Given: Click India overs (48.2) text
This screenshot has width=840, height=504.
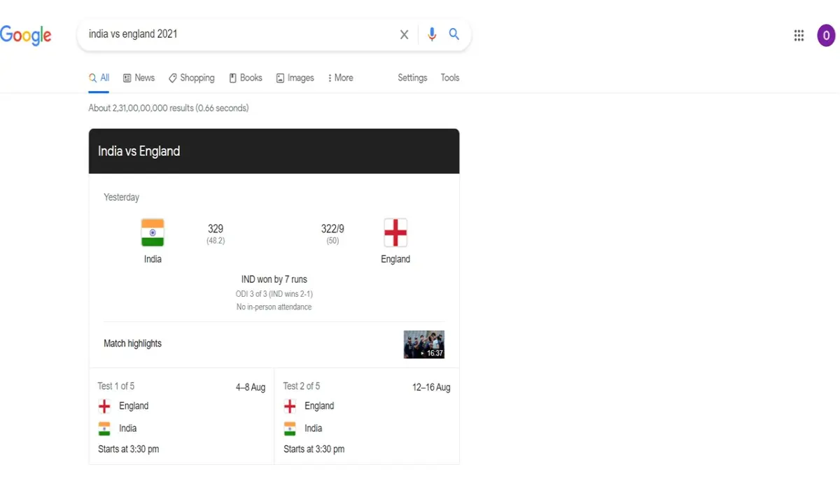Looking at the screenshot, I should tap(216, 241).
